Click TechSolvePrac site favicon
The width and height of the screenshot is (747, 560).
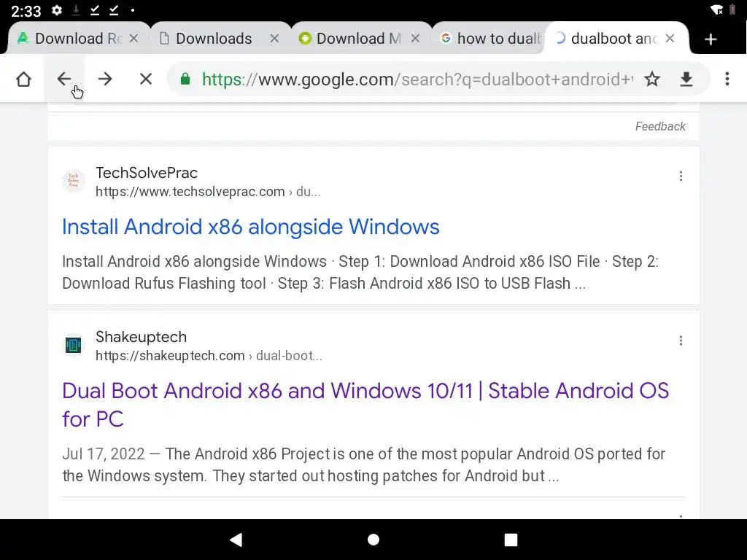click(x=74, y=181)
